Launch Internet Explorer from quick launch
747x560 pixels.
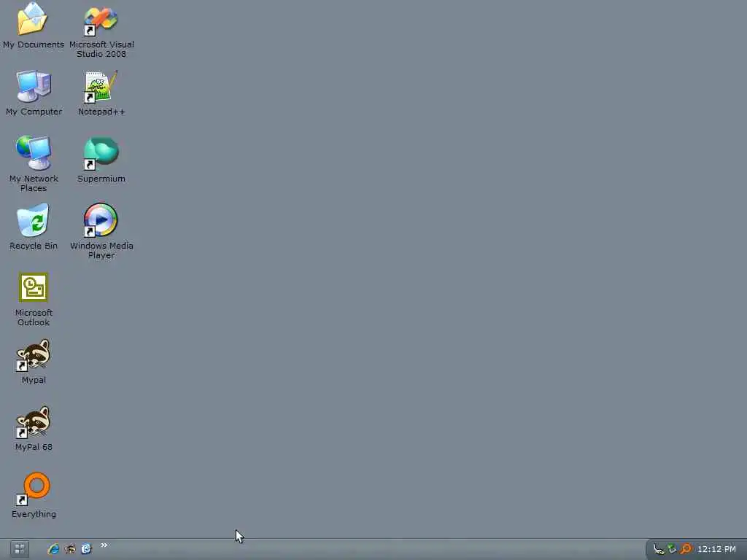tap(53, 549)
